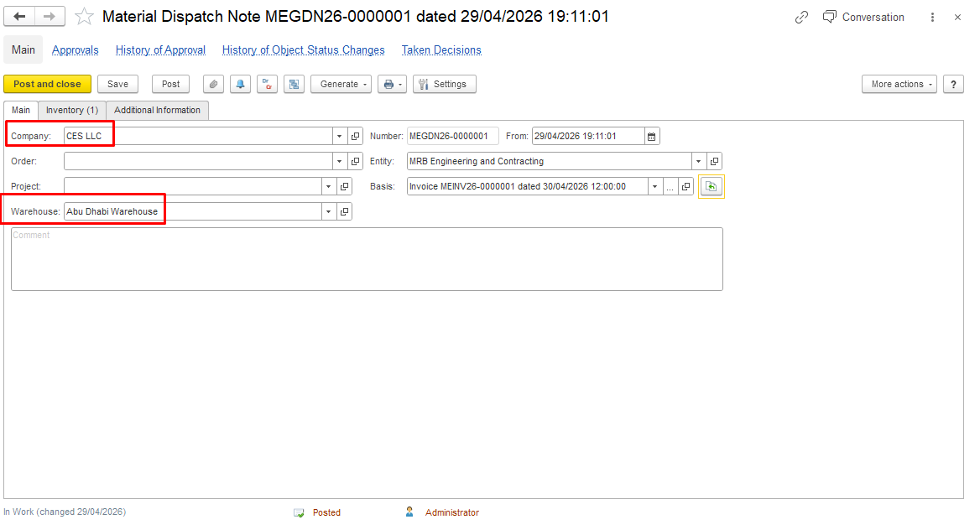
Task: Open calendar picker for From date
Action: click(x=652, y=136)
